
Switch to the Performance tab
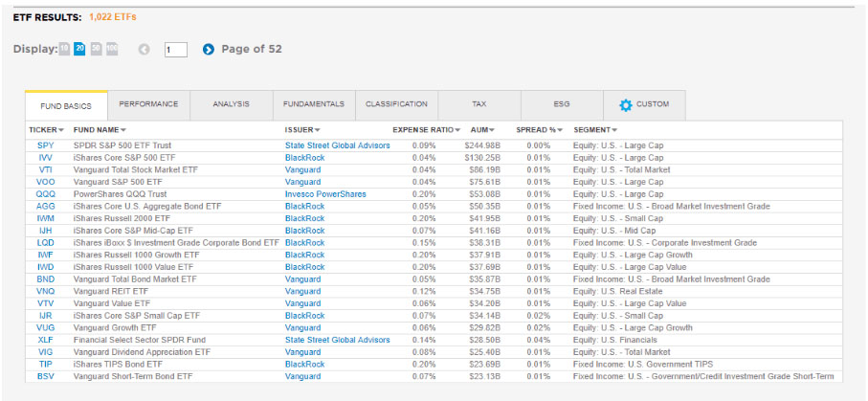[148, 104]
